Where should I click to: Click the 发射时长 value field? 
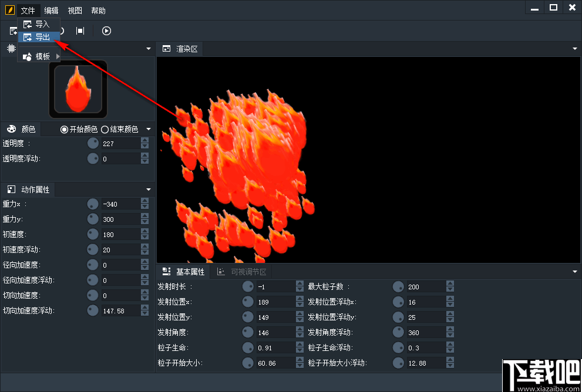(276, 286)
